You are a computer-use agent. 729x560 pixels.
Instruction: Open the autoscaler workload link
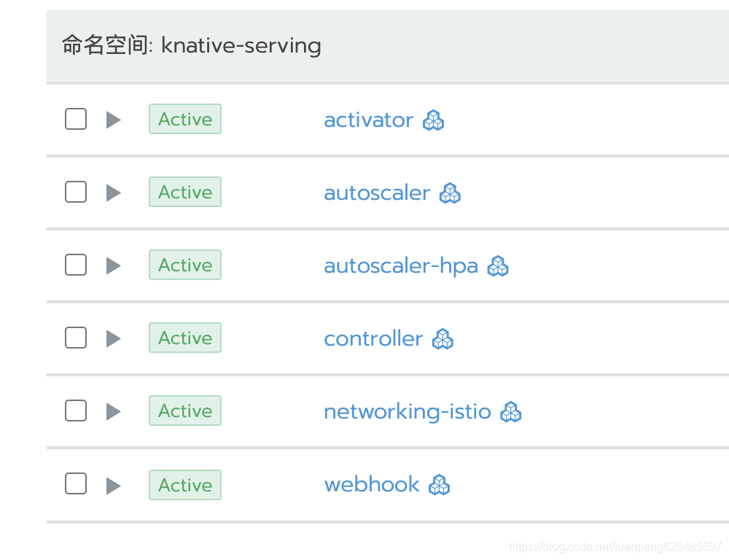(377, 193)
